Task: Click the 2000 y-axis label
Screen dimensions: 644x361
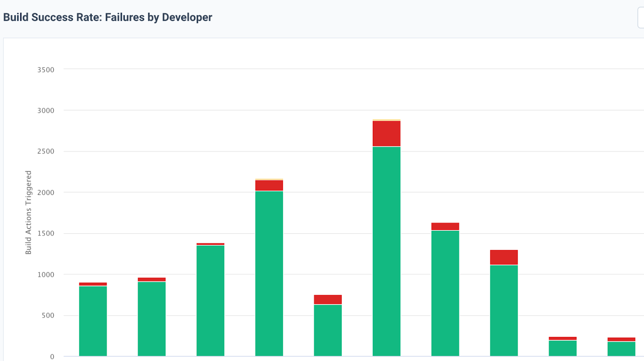Action: pyautogui.click(x=46, y=193)
